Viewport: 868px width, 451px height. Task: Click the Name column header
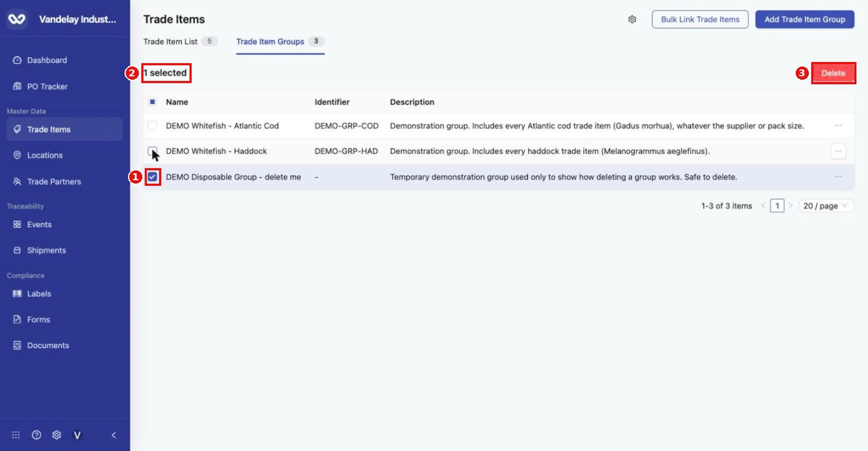click(x=177, y=102)
